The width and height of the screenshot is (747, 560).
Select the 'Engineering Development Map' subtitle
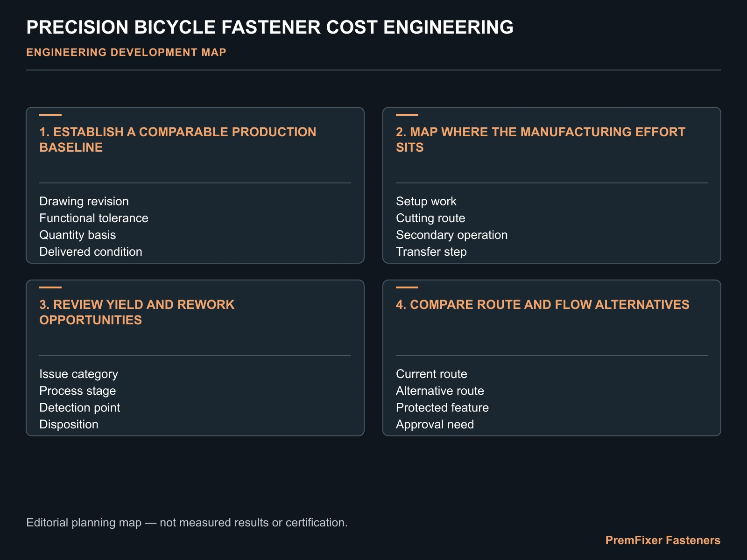click(126, 52)
